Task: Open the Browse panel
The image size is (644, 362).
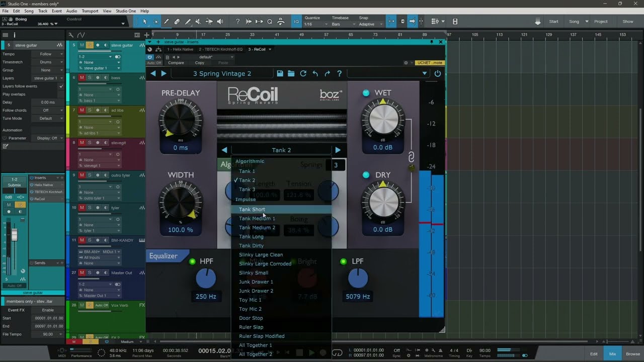Action: (x=633, y=354)
